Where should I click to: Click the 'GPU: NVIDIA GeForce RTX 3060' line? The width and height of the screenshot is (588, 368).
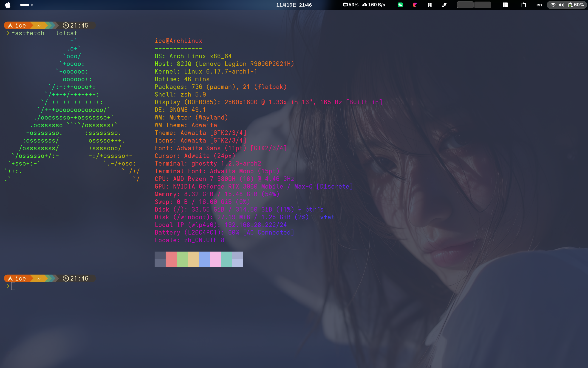[254, 187]
